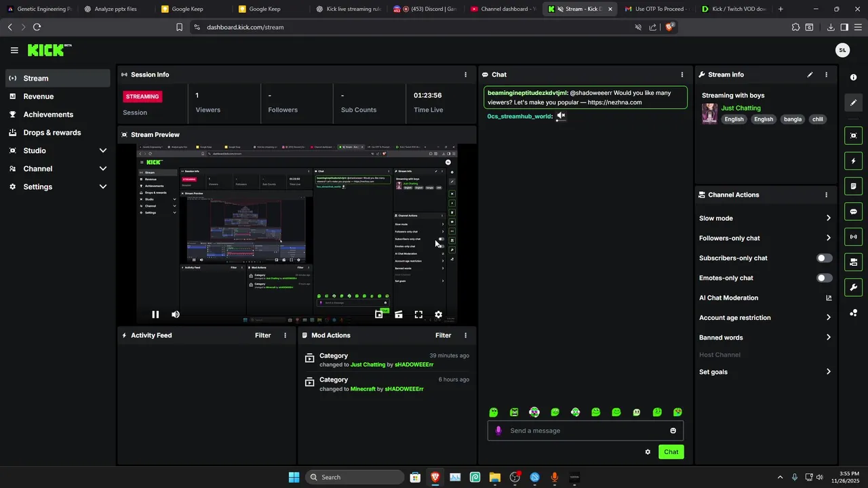Insert the first green Kick emote
Screen dimensions: 868x488
coord(494,412)
